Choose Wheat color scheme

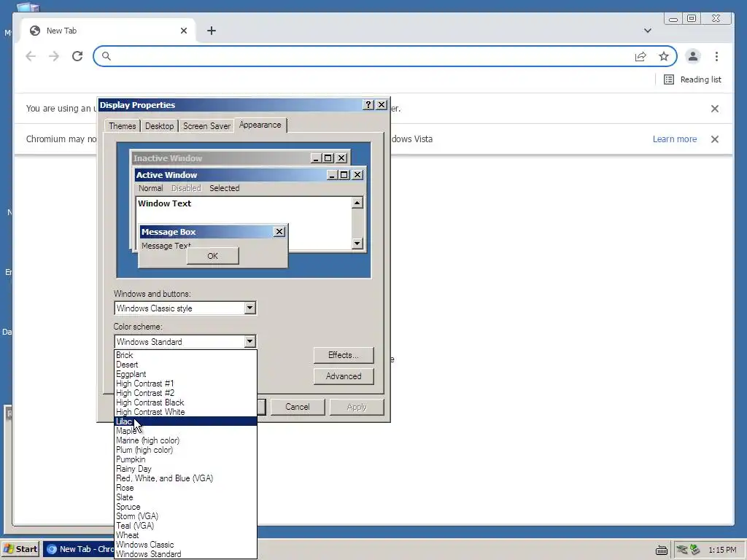(x=186, y=535)
